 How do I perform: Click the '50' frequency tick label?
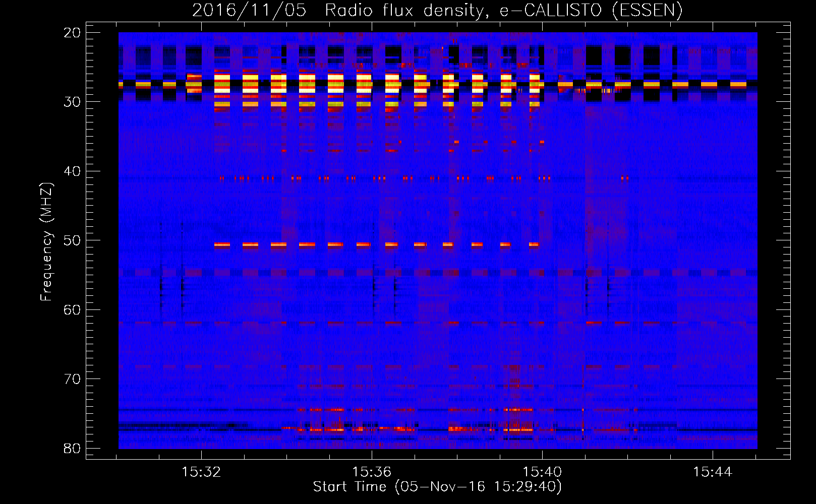(x=73, y=240)
